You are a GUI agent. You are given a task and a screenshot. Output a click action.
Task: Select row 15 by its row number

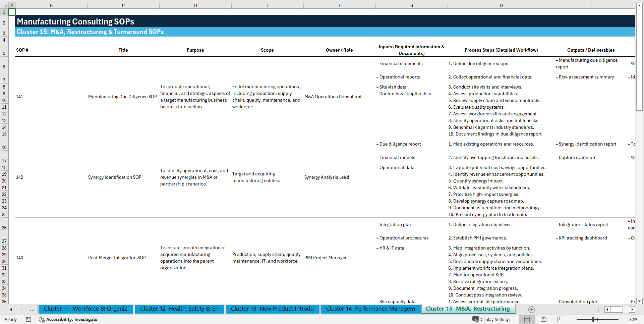pyautogui.click(x=4, y=134)
